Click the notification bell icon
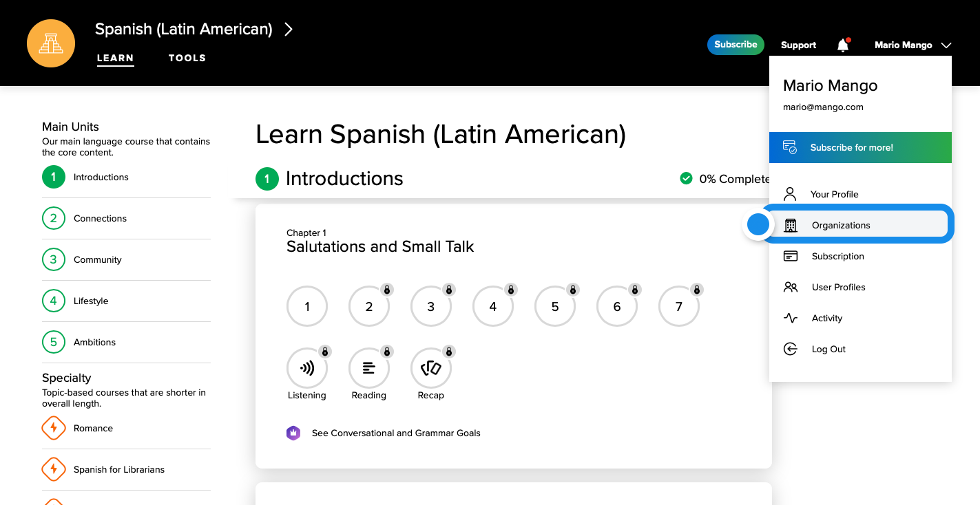 pyautogui.click(x=842, y=44)
